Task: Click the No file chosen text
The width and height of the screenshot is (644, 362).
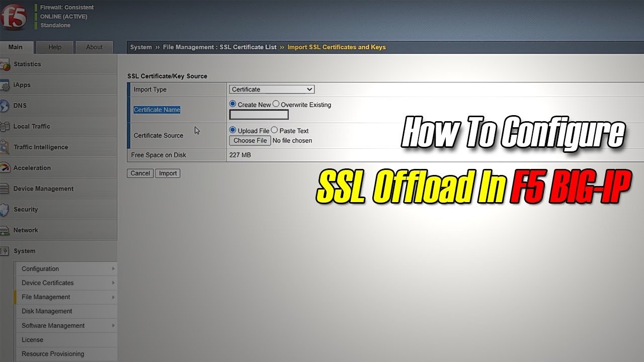Action: click(292, 141)
